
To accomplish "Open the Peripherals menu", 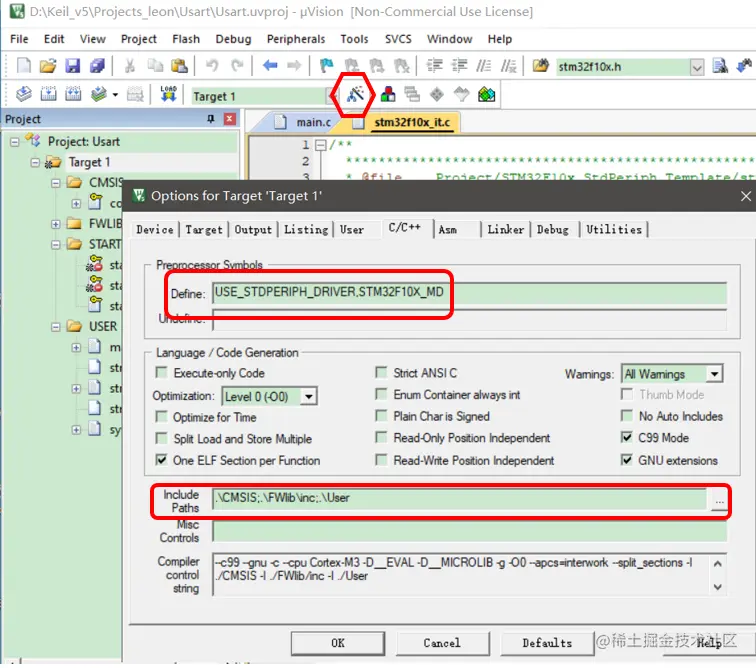I will 296,39.
